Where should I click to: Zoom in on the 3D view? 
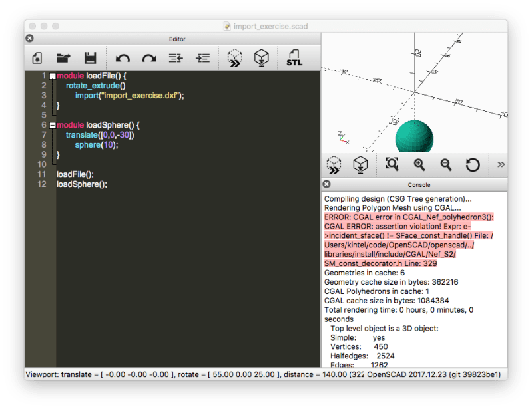click(x=419, y=165)
